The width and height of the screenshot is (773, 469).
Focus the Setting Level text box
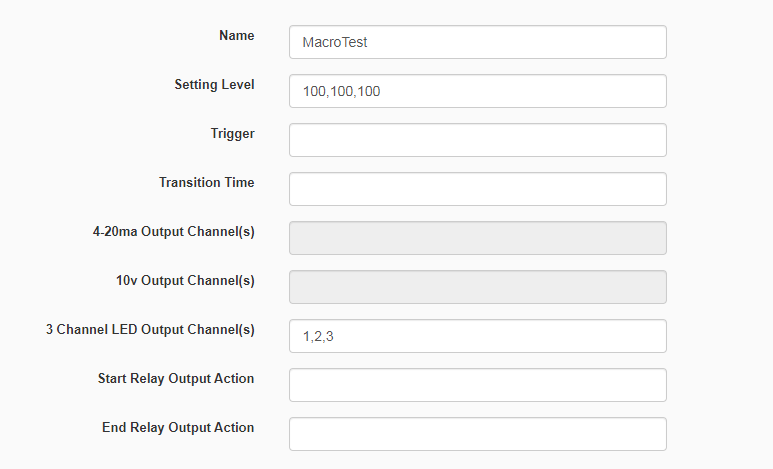478,91
